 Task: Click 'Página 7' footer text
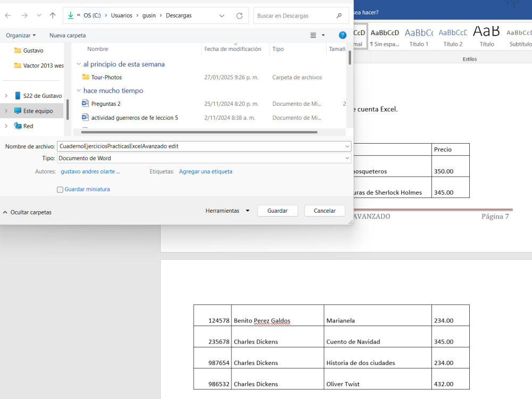pos(495,217)
